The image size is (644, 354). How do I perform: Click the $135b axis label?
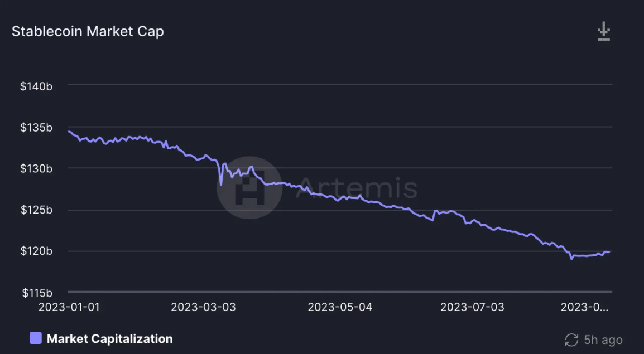[36, 128]
